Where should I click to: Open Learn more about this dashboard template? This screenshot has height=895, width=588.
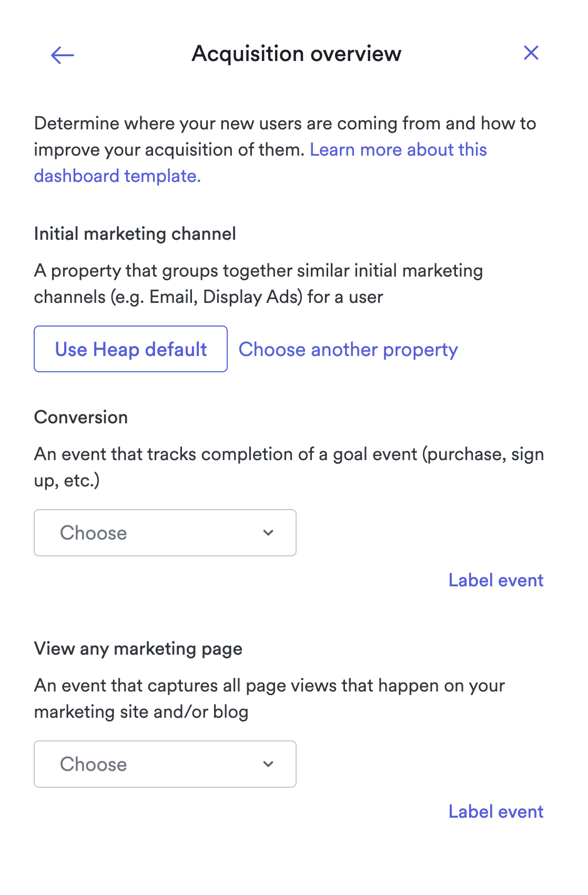click(397, 150)
